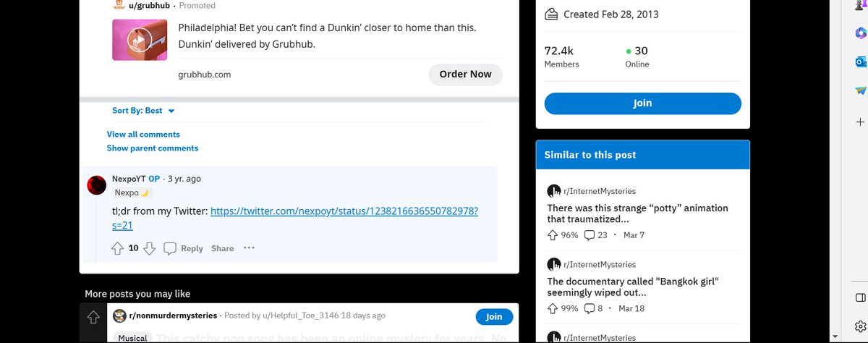The width and height of the screenshot is (868, 343).
Task: Click the Nexpo user flair
Action: 132,193
